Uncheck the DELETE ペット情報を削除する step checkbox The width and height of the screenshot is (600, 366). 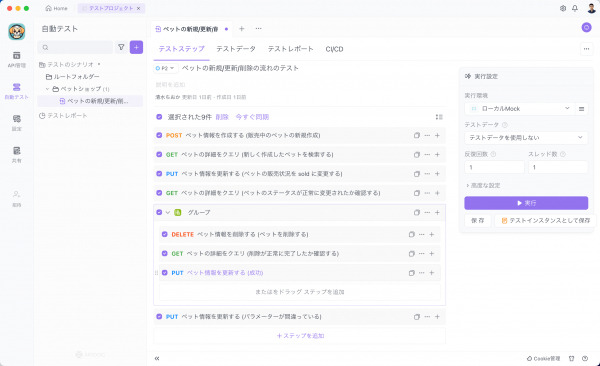(165, 234)
